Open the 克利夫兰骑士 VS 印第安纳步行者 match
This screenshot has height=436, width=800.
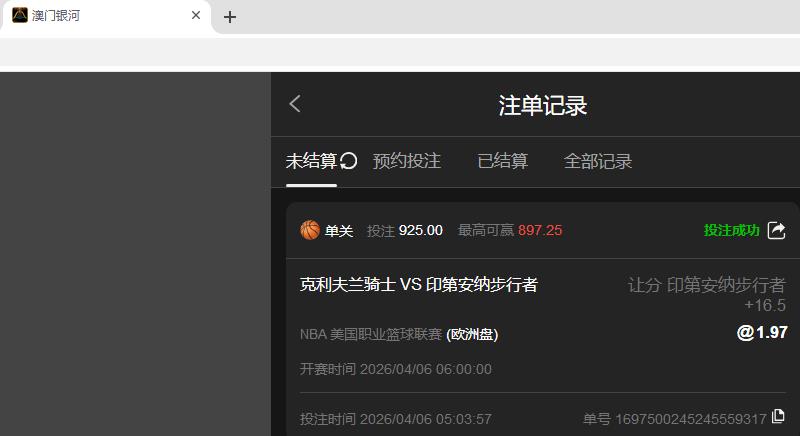pos(419,285)
